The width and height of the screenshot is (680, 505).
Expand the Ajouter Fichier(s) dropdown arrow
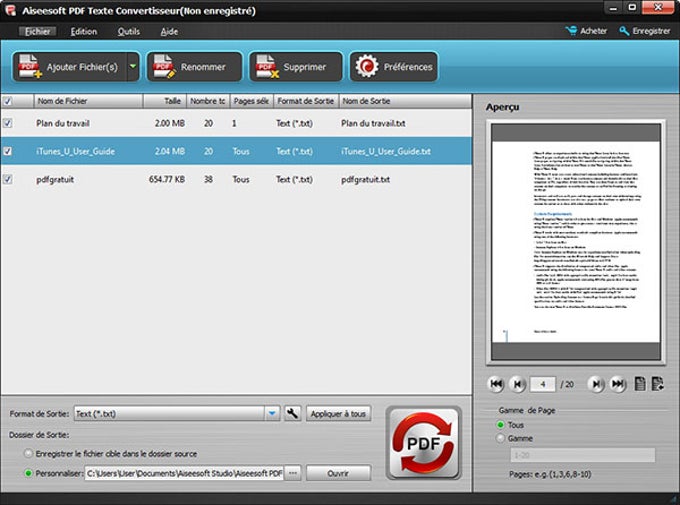coord(134,67)
